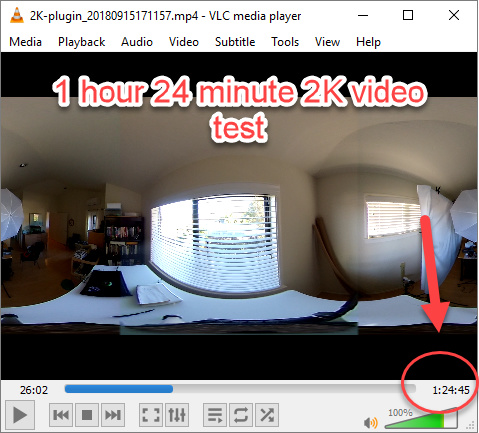Viewport: 479px width, 433px height.
Task: Open the View menu
Action: tap(327, 42)
